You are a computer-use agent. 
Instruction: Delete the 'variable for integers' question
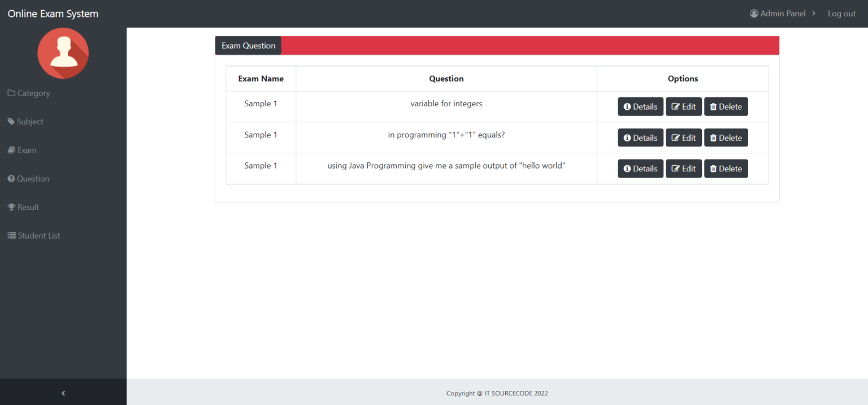[x=726, y=106]
